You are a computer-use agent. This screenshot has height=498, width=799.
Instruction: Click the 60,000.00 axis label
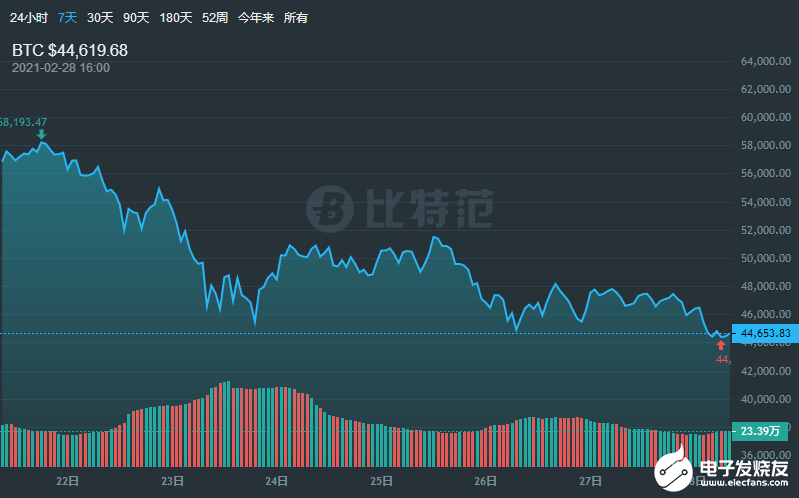point(766,117)
